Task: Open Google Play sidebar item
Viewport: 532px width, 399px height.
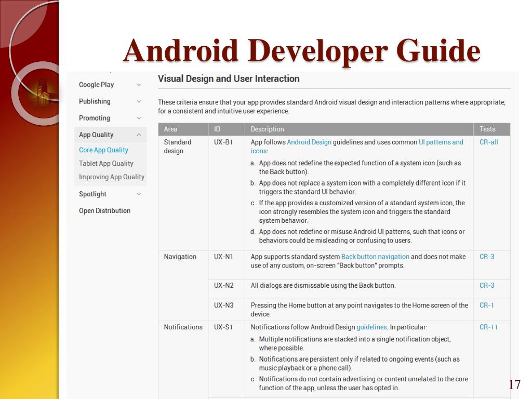Action: pyautogui.click(x=96, y=85)
